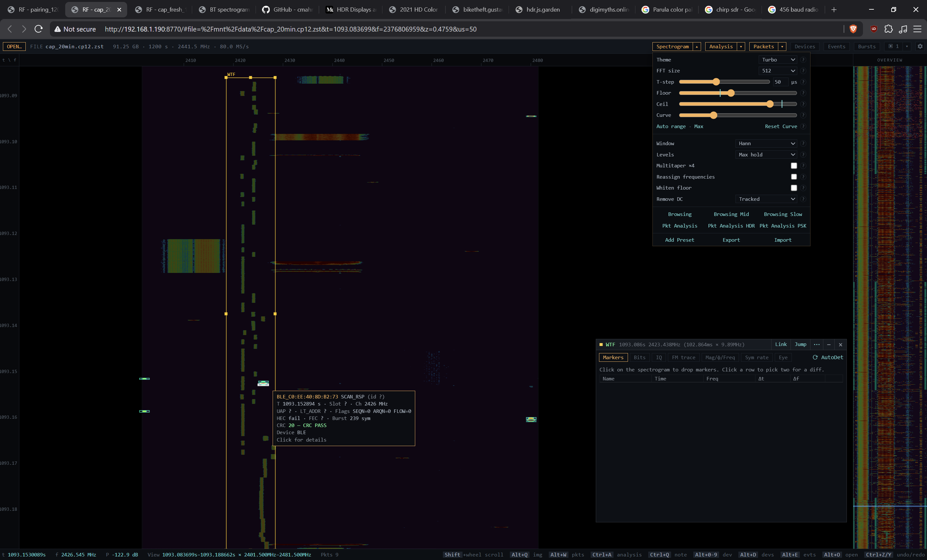Click the OVERVIEW waterfall strip
The height and width of the screenshot is (560, 927).
click(x=889, y=307)
